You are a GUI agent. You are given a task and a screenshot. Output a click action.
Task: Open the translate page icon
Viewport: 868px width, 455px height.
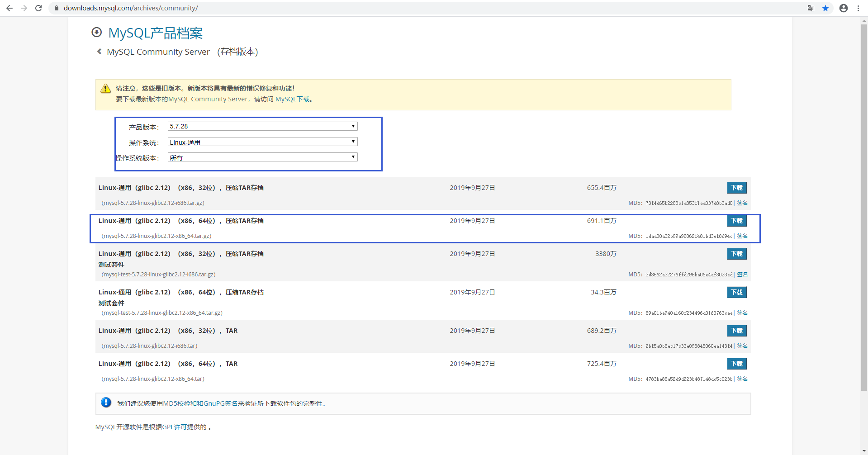[x=811, y=8]
